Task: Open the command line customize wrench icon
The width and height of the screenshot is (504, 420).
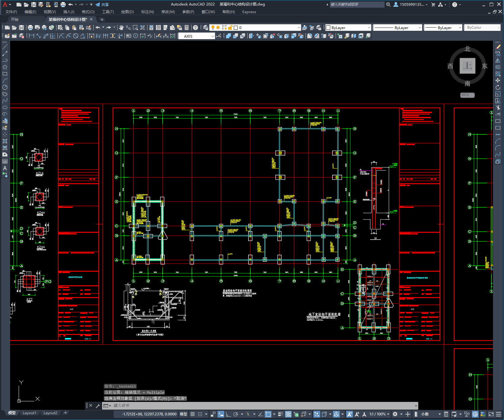Action: point(98,406)
